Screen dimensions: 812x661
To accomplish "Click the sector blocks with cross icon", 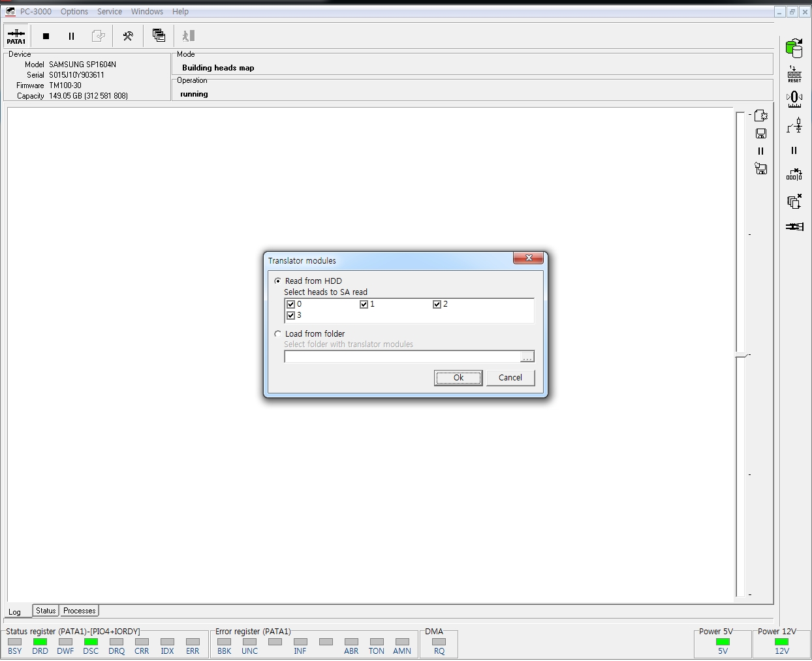I will [794, 175].
